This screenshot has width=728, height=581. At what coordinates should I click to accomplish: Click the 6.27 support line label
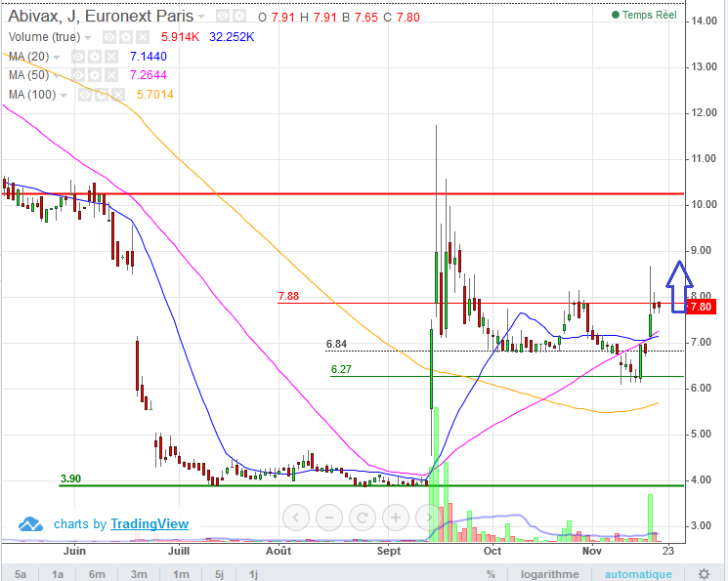pos(341,369)
